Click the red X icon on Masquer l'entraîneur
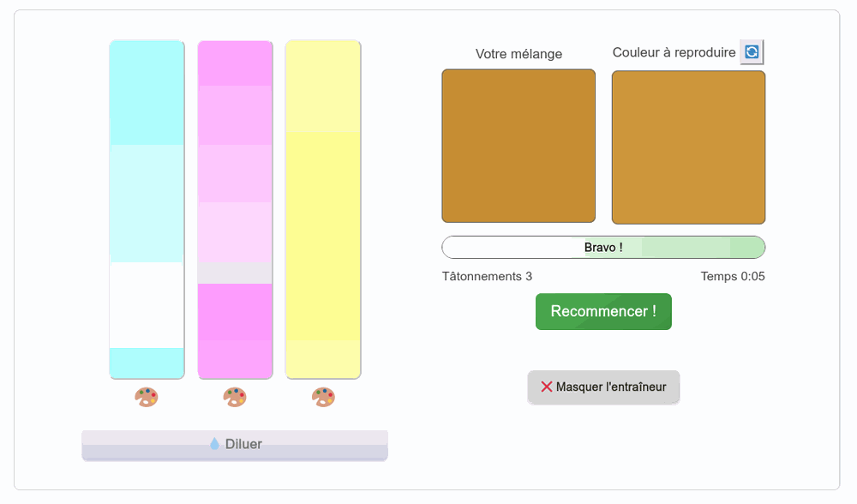This screenshot has height=504, width=857. (x=547, y=387)
